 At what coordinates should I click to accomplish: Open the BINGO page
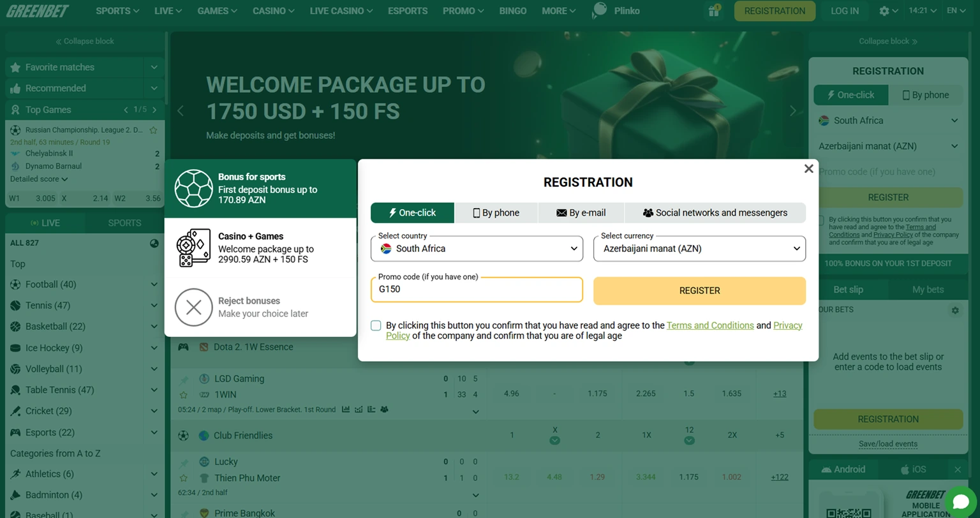coord(513,11)
